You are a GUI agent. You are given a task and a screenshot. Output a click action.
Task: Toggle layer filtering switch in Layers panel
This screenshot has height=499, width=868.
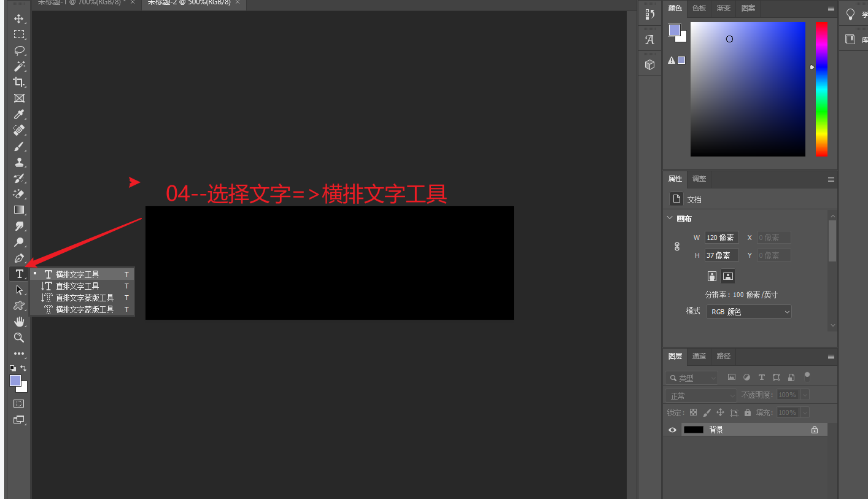point(807,376)
